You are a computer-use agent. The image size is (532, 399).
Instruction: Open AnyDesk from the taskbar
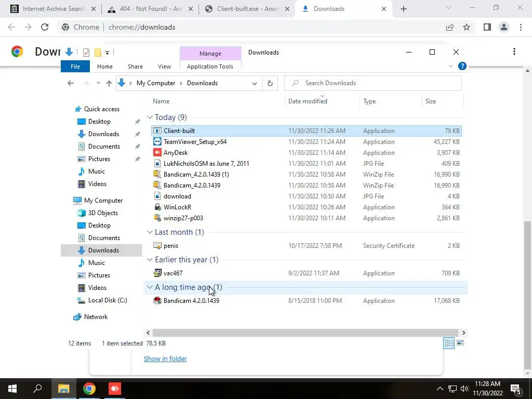tap(115, 389)
